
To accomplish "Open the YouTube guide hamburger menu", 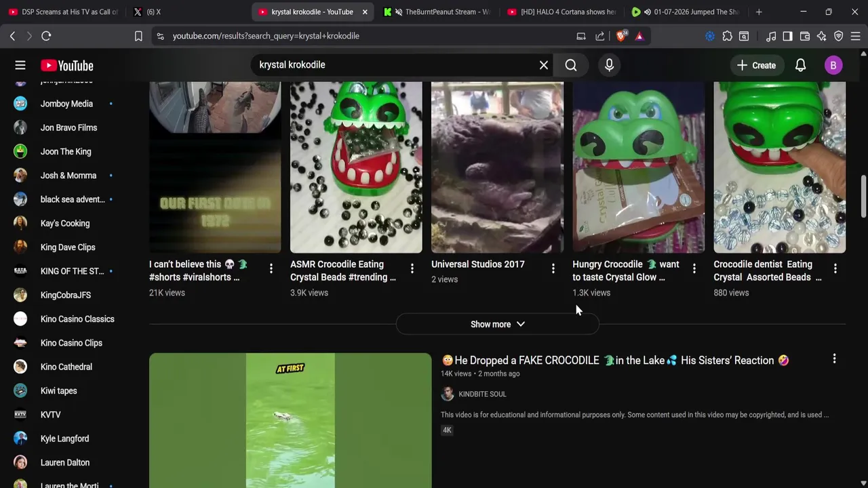I will coord(20,65).
